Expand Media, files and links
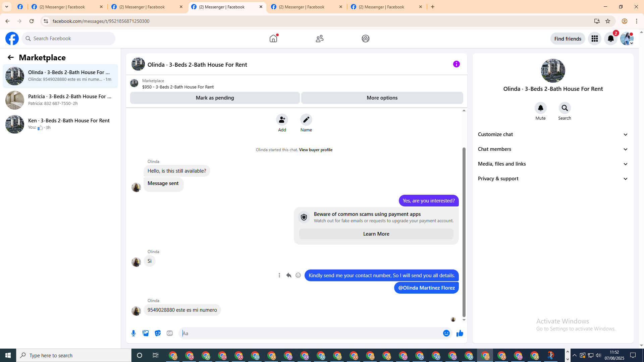This screenshot has height=362, width=644. coord(553,164)
